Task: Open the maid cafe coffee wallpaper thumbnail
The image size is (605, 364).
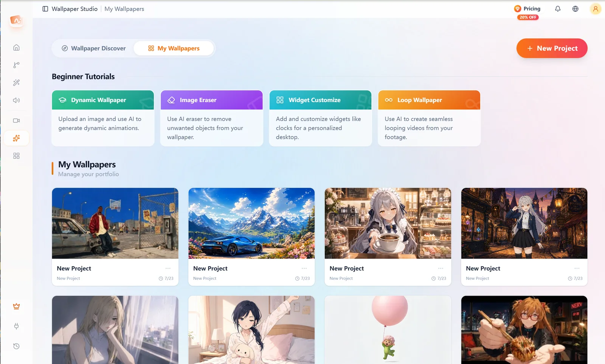Action: 388,223
